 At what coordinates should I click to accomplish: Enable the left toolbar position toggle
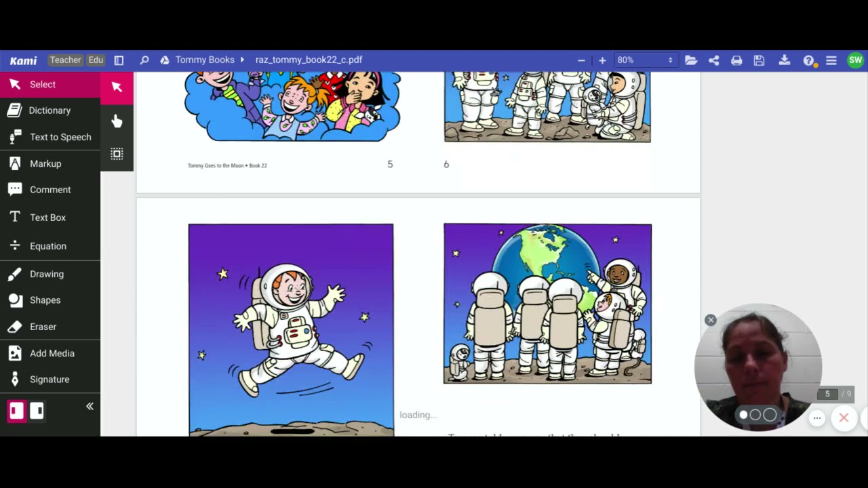point(16,411)
